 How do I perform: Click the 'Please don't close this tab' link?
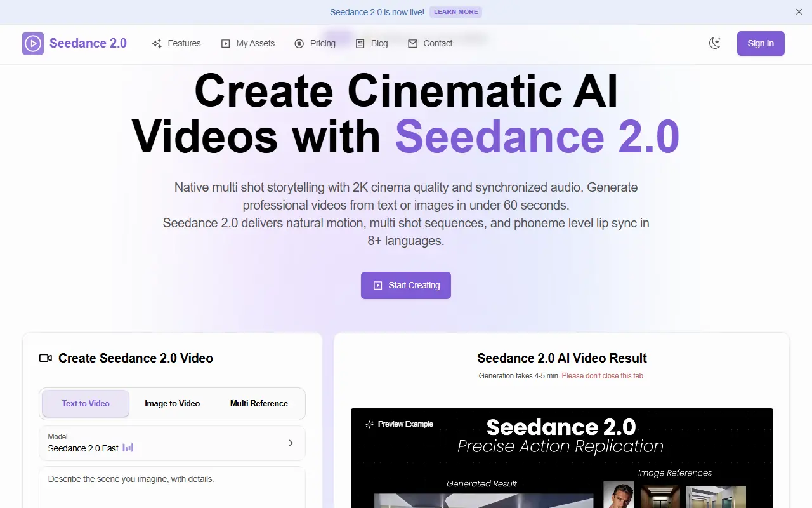tap(602, 375)
